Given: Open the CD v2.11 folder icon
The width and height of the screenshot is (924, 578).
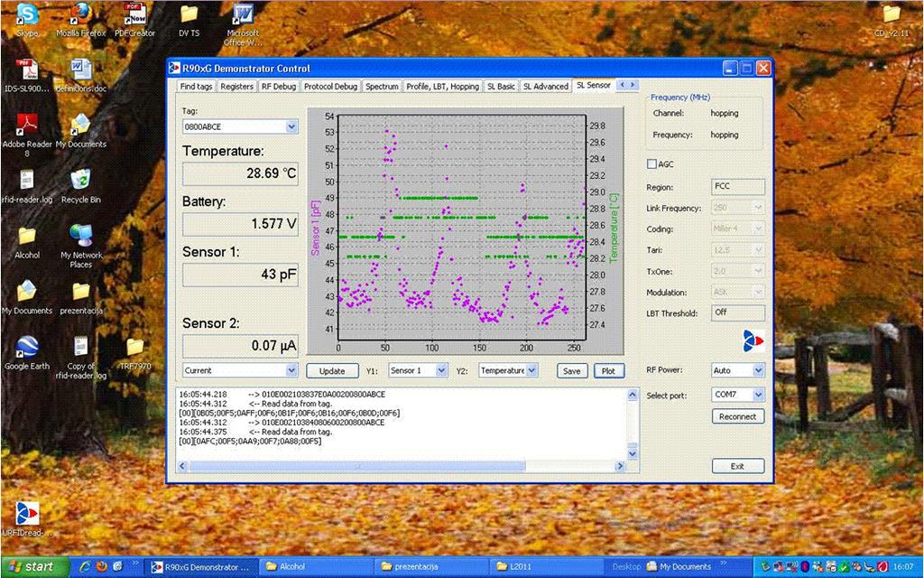Looking at the screenshot, I should [x=892, y=20].
